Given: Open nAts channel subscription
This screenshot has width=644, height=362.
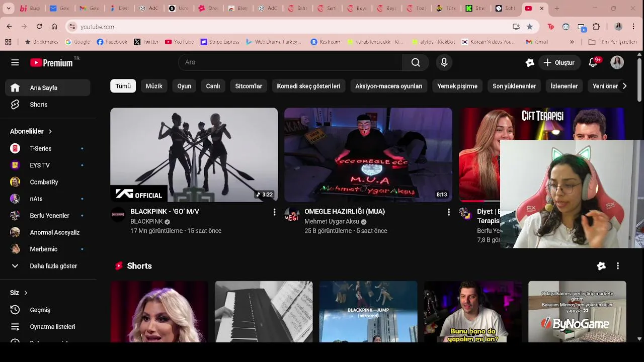Looking at the screenshot, I should click(x=48, y=199).
